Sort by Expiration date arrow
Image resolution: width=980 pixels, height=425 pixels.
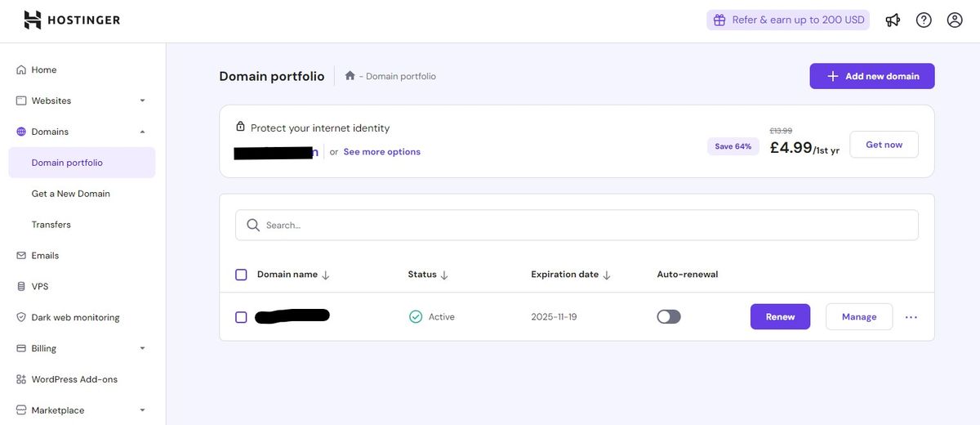pos(607,275)
